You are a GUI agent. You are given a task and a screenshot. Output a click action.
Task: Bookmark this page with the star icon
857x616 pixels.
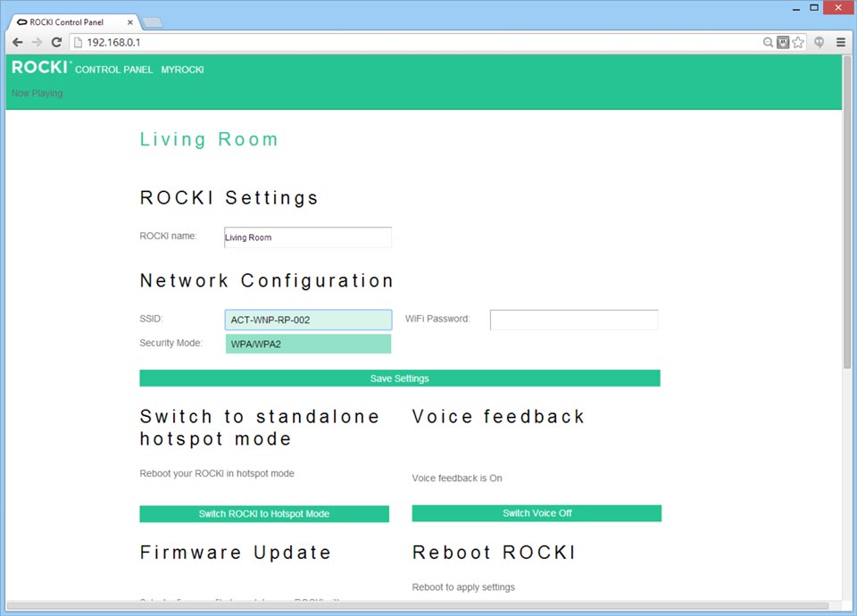coord(798,42)
